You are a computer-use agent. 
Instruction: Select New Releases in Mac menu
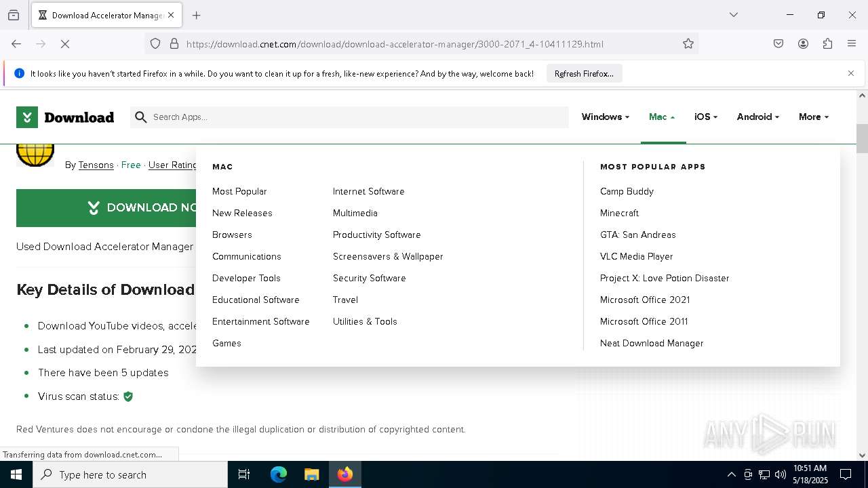click(242, 213)
